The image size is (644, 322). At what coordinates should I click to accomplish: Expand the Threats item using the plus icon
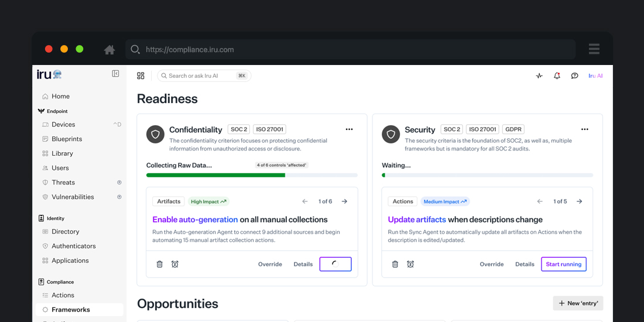[119, 182]
